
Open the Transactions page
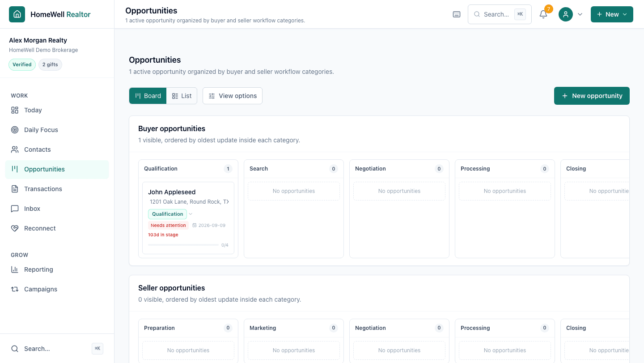pyautogui.click(x=57, y=189)
